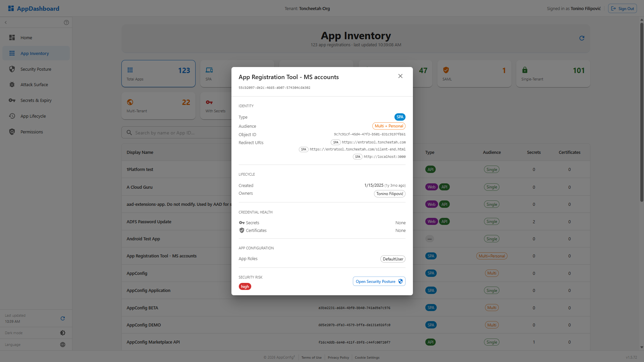Click the Sign Out button
This screenshot has height=362, width=644.
click(x=623, y=8)
